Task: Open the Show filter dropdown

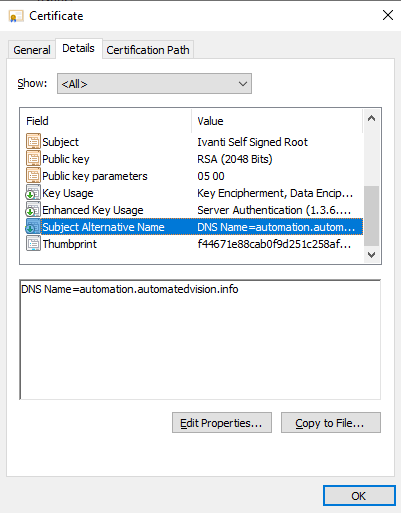Action: (154, 84)
